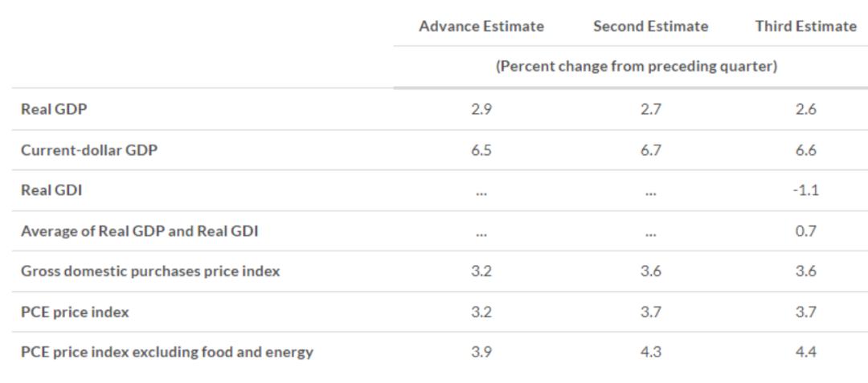Select Current-dollar GDP advance estimate value 6.5
This screenshot has height=383, width=868.
click(481, 150)
